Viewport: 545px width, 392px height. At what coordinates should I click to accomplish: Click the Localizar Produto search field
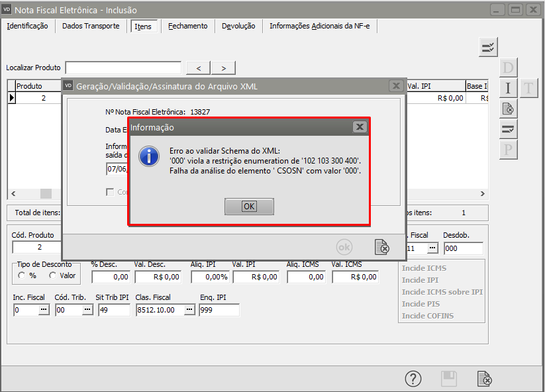click(x=123, y=68)
